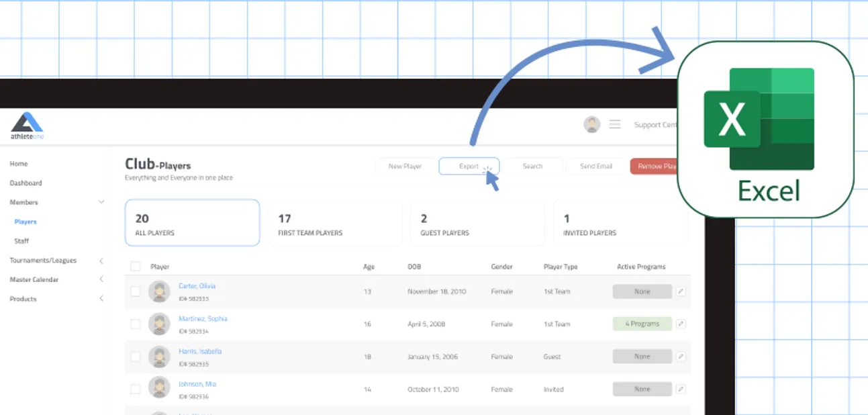Image resolution: width=868 pixels, height=415 pixels.
Task: Click None programs badge for Harris, Isabella
Action: pos(642,357)
